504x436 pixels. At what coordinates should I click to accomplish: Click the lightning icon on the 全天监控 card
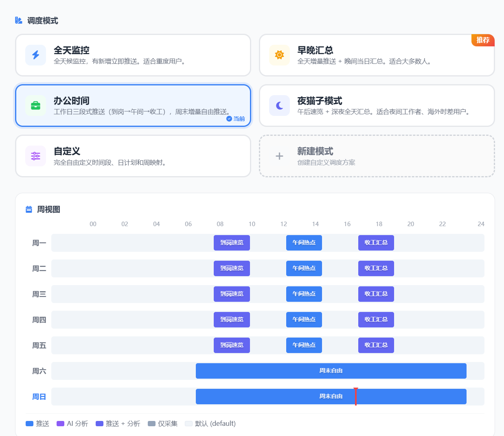(35, 55)
